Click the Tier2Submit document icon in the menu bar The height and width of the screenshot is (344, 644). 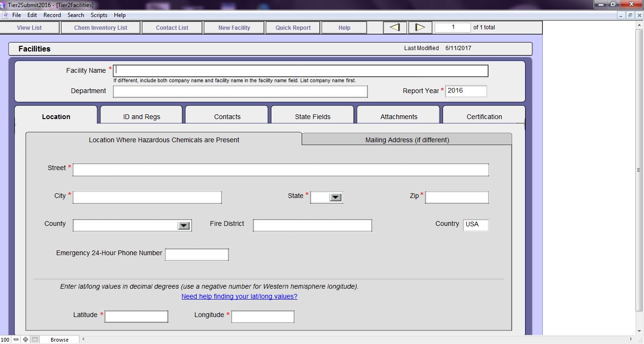point(5,15)
